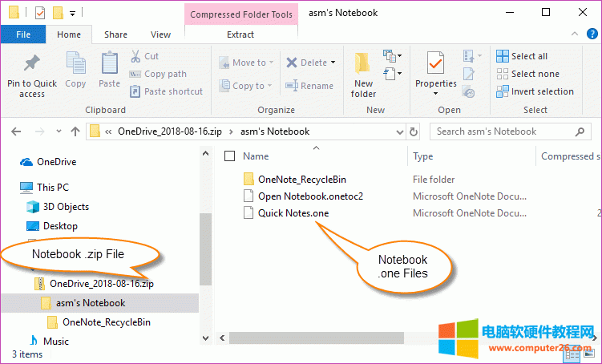Choose Select all in the ribbon

[522, 56]
